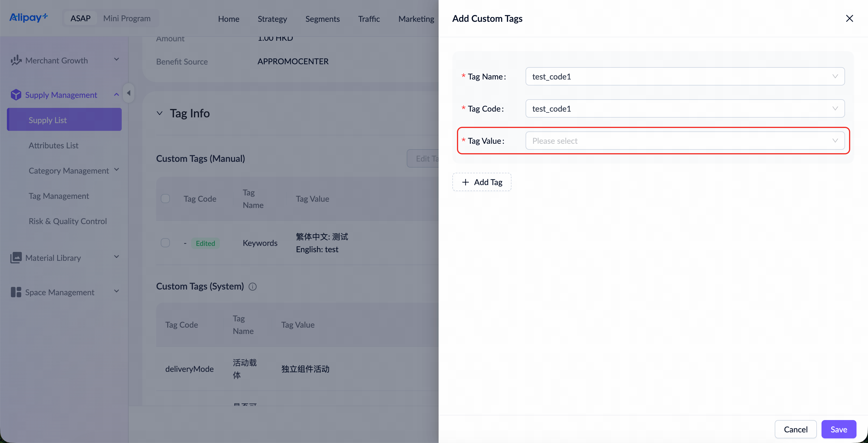Open the Tag Code dropdown

685,108
